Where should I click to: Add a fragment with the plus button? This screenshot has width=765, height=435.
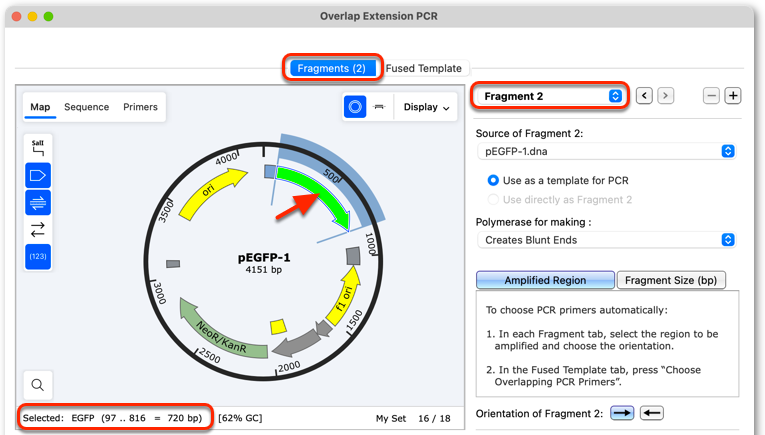coord(733,96)
